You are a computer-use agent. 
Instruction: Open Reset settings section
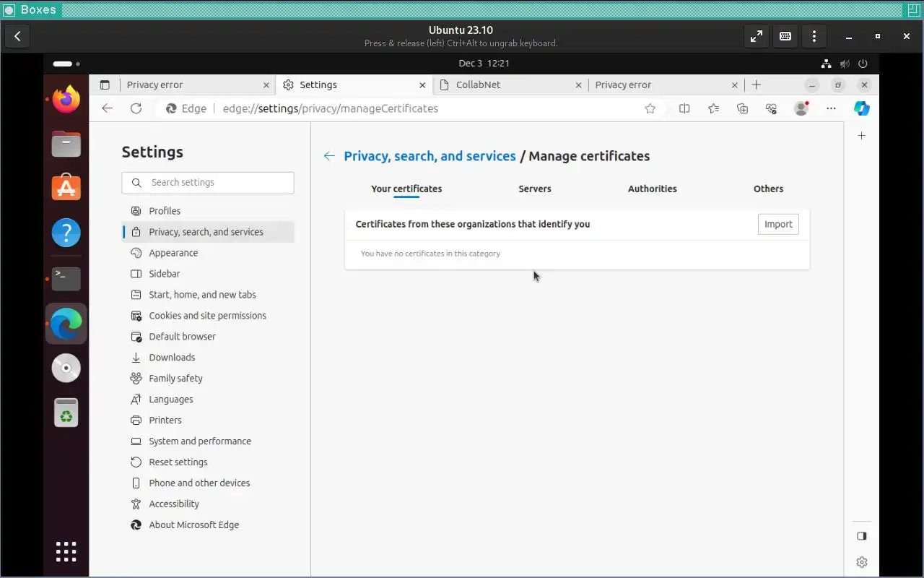point(208,462)
